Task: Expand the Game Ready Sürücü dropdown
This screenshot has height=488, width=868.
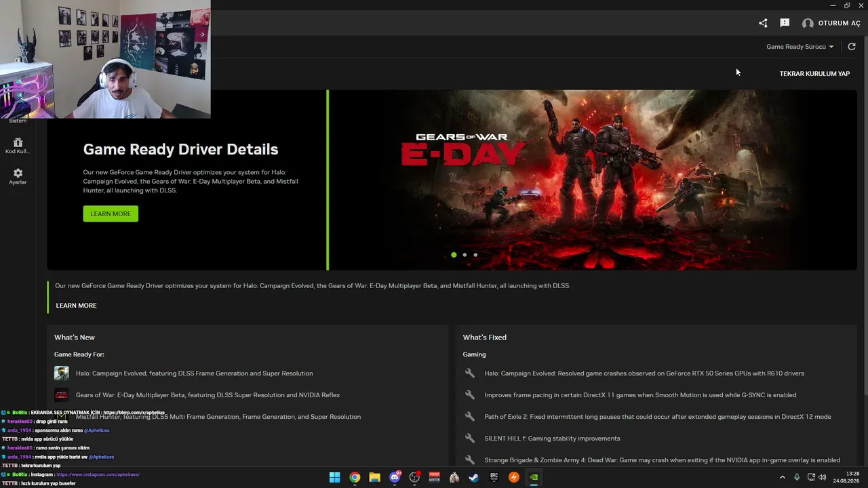Action: (x=800, y=47)
